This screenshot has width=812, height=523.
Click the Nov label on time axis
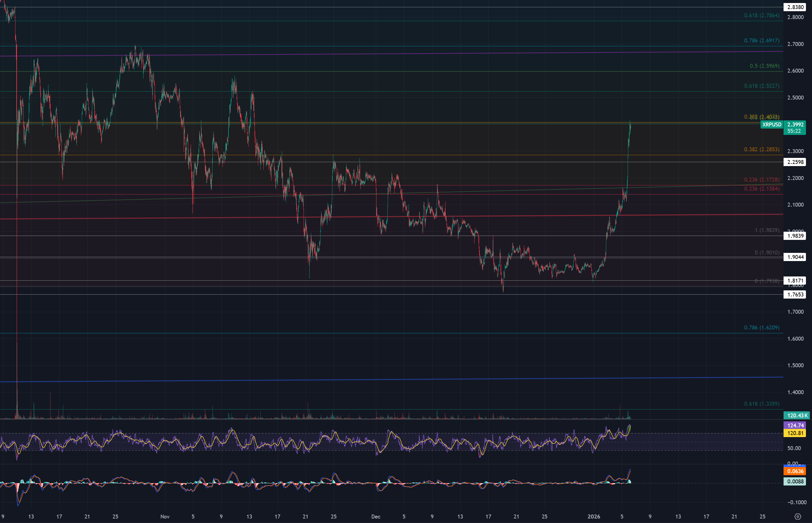click(165, 517)
